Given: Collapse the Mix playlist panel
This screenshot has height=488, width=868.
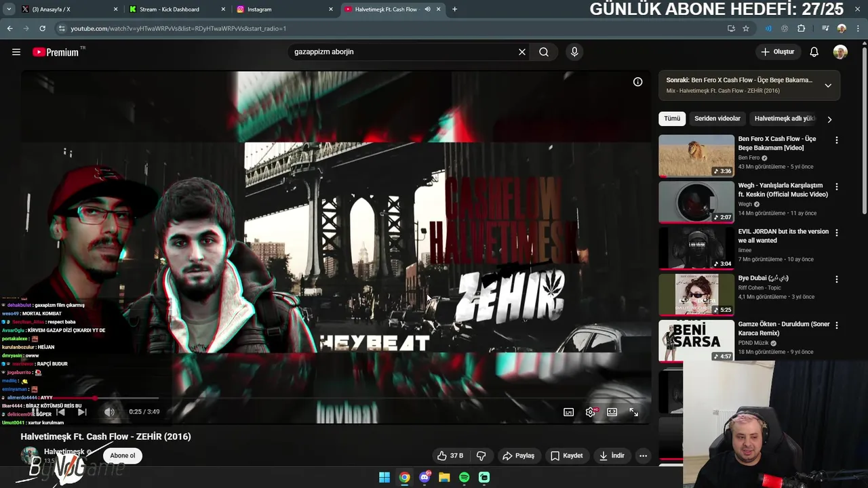Looking at the screenshot, I should click(x=828, y=85).
